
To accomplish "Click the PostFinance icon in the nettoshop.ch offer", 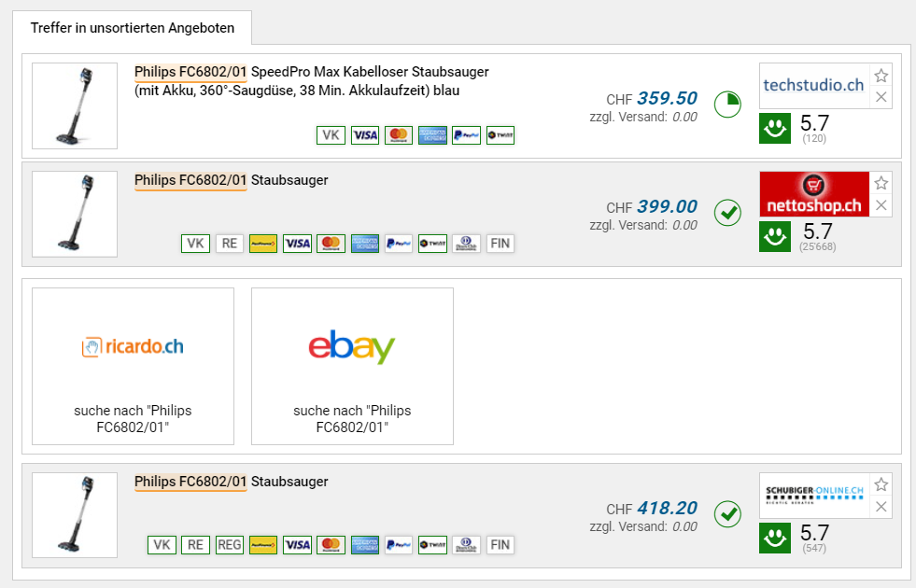I will click(x=263, y=244).
